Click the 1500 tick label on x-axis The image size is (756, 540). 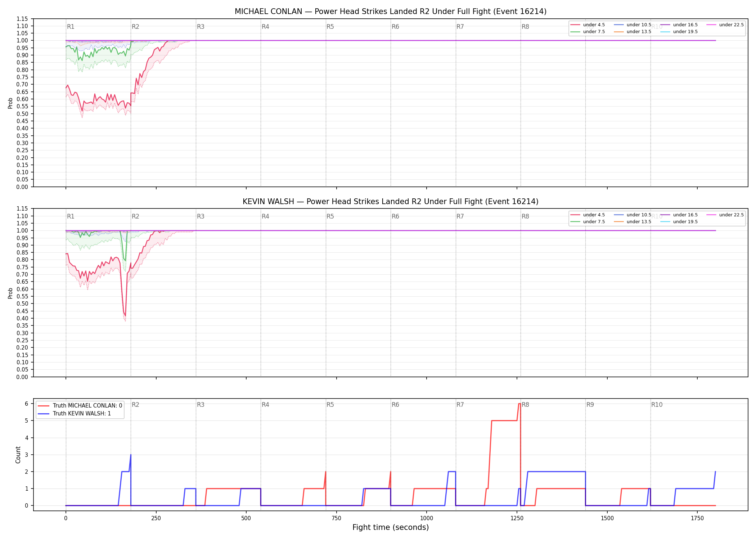click(607, 518)
